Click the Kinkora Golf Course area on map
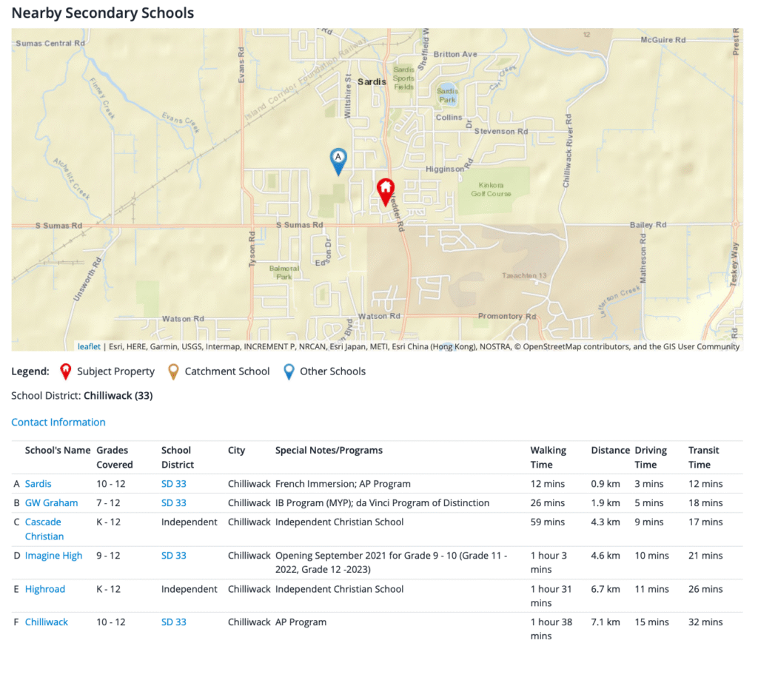The height and width of the screenshot is (700, 758). click(492, 190)
